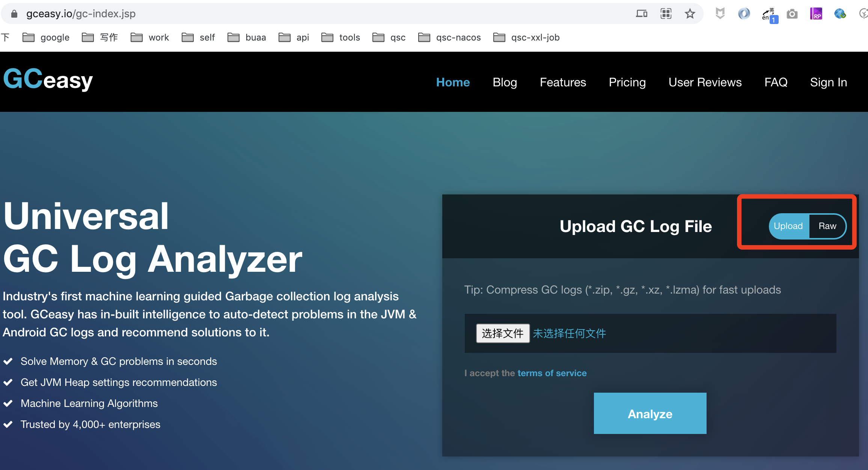
Task: Click the camera screenshot extension icon
Action: 792,14
